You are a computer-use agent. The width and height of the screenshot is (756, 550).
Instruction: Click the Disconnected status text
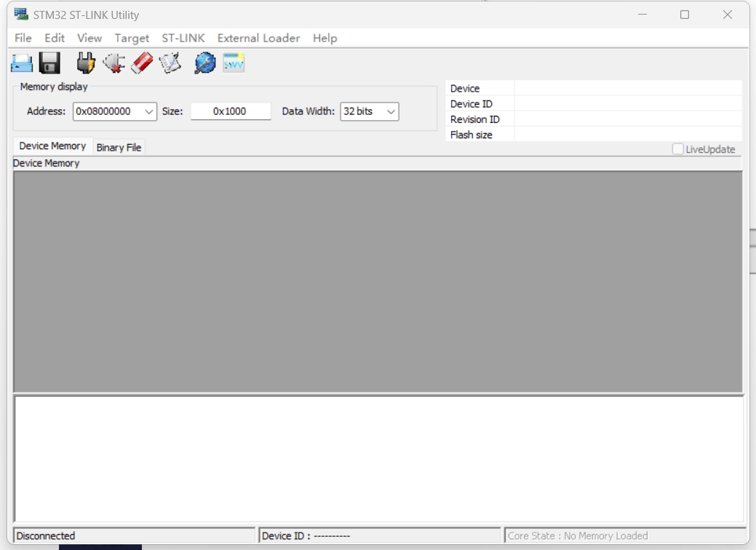pyautogui.click(x=46, y=536)
